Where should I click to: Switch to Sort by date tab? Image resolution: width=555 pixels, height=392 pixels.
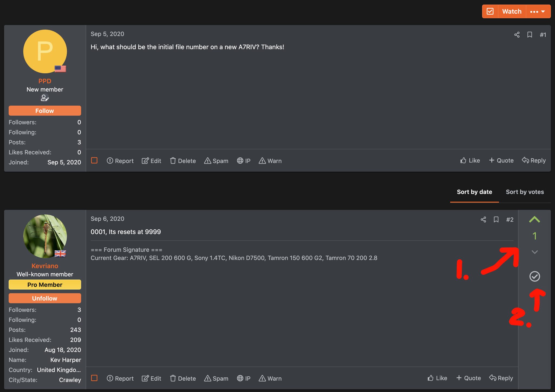point(474,191)
